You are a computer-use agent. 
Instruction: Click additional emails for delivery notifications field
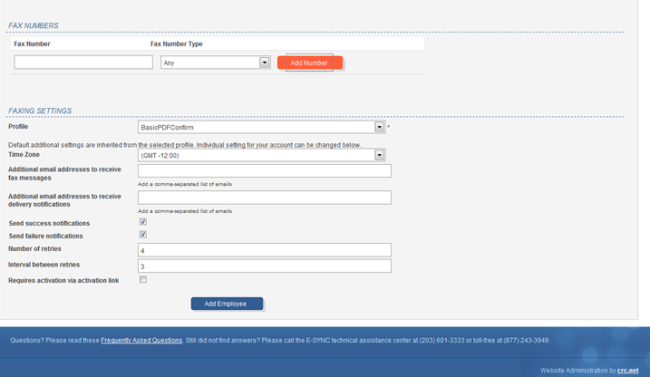[264, 197]
